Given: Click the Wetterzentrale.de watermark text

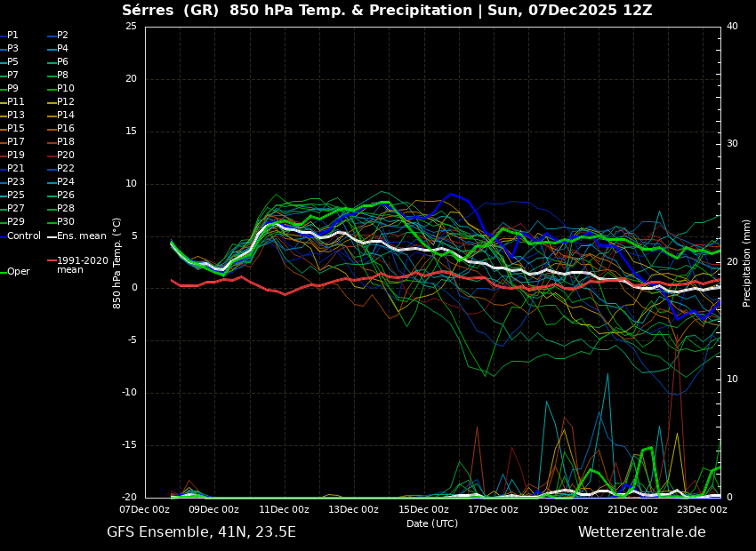Looking at the screenshot, I should [x=641, y=532].
